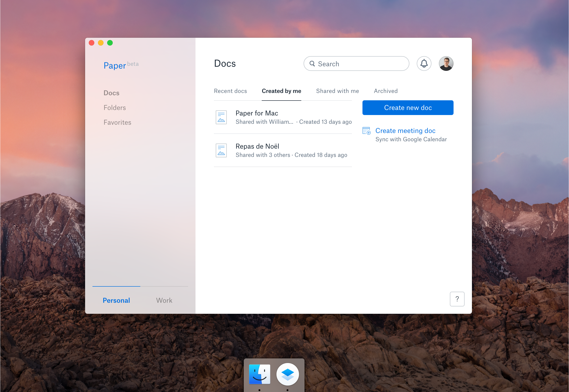Image resolution: width=569 pixels, height=392 pixels.
Task: Open Finder from the Dock
Action: pyautogui.click(x=259, y=374)
